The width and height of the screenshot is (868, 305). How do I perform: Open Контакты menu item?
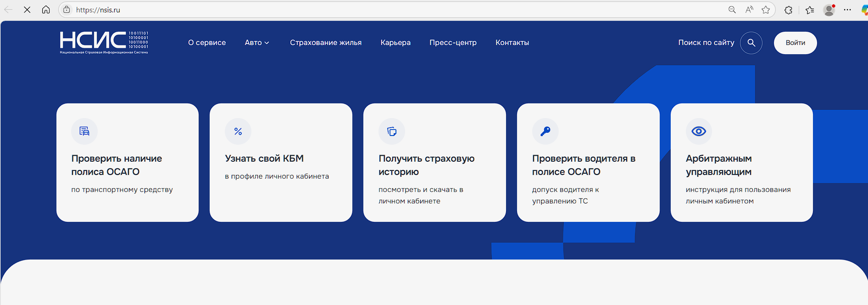point(512,43)
